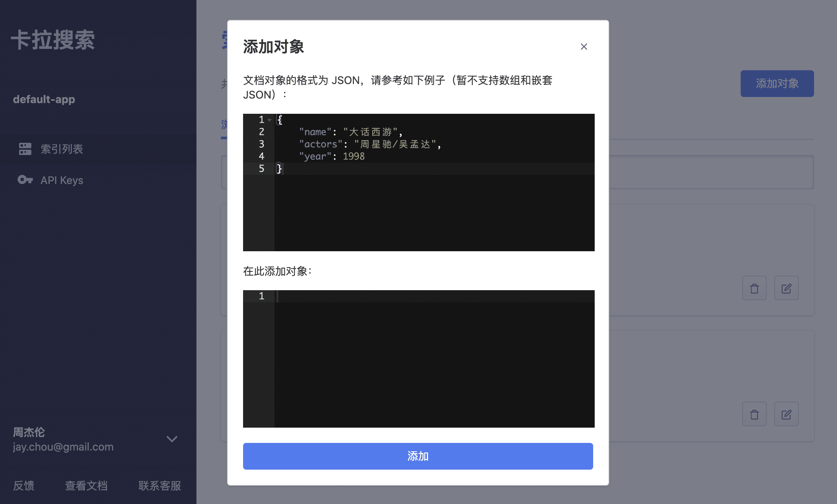
Task: Open the 索引列表 menu item
Action: pos(62,149)
